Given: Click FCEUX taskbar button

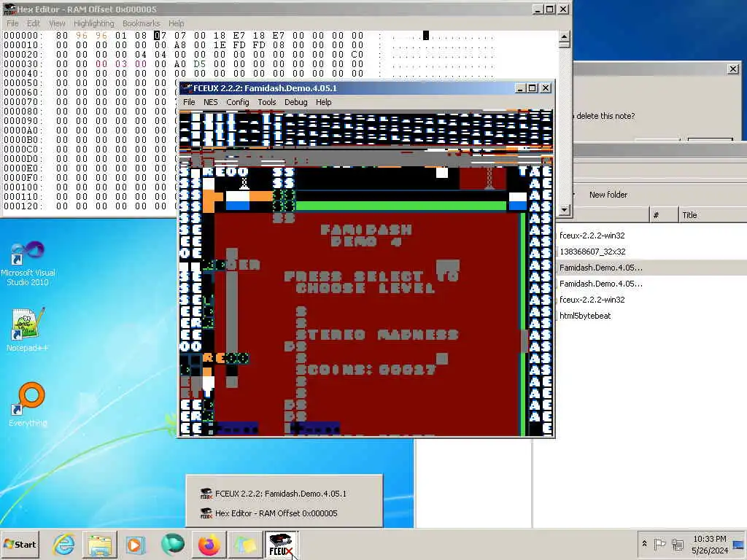Looking at the screenshot, I should [x=281, y=544].
